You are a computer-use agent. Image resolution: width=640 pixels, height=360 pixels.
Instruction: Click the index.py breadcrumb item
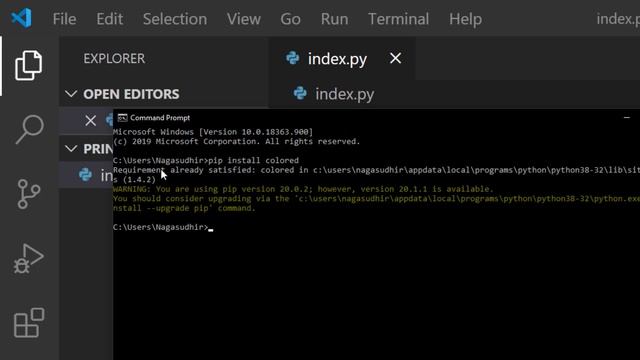click(x=344, y=94)
